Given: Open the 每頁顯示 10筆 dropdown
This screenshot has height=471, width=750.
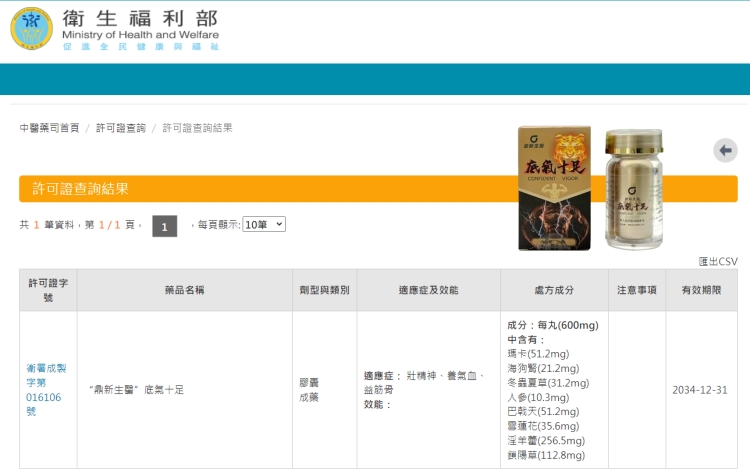Looking at the screenshot, I should (263, 224).
